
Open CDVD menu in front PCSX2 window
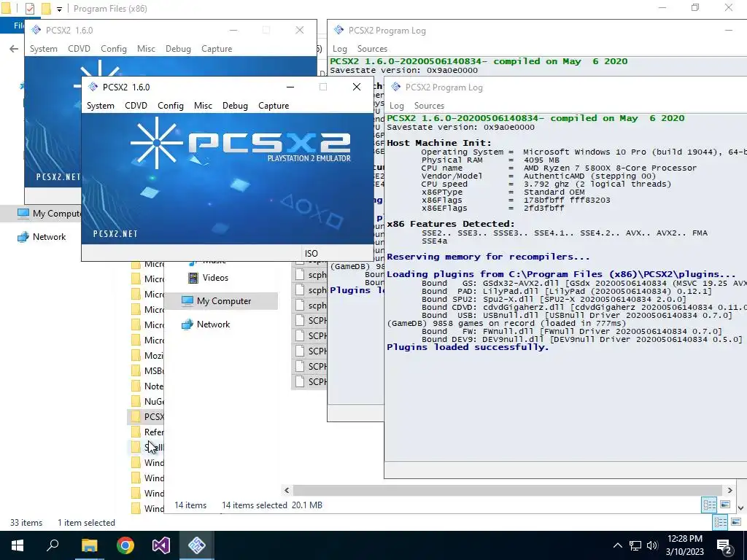click(x=136, y=106)
